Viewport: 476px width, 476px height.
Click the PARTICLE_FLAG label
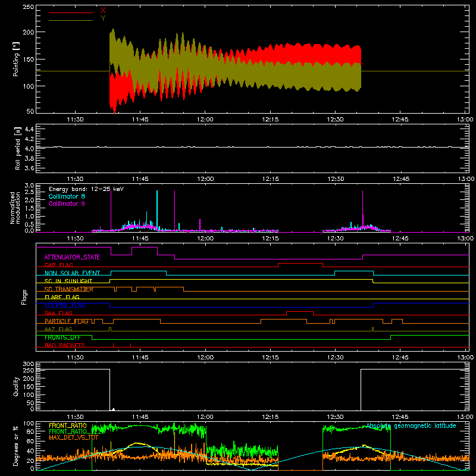tap(67, 321)
